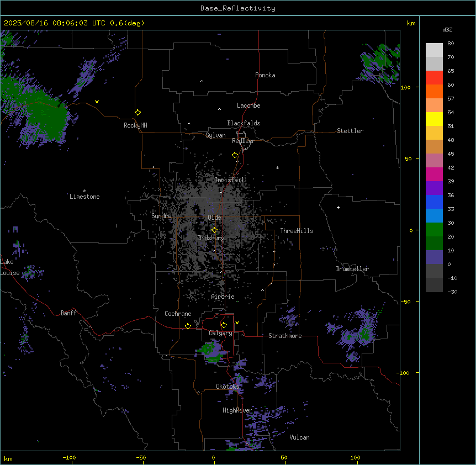Select the red 60-65 dBZ legend swatch
476x465 pixels.
434,77
